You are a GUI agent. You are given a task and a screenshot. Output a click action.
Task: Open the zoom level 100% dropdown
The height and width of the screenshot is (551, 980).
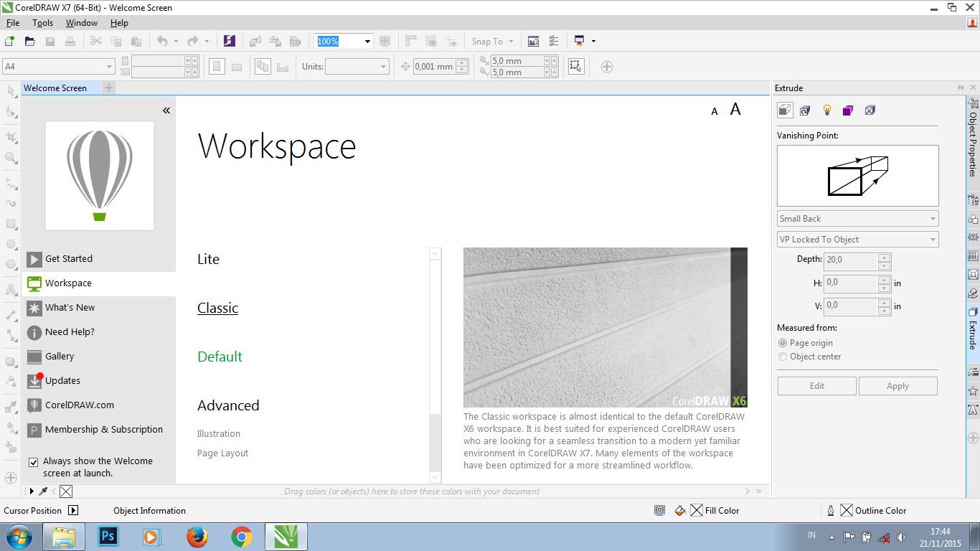point(368,42)
